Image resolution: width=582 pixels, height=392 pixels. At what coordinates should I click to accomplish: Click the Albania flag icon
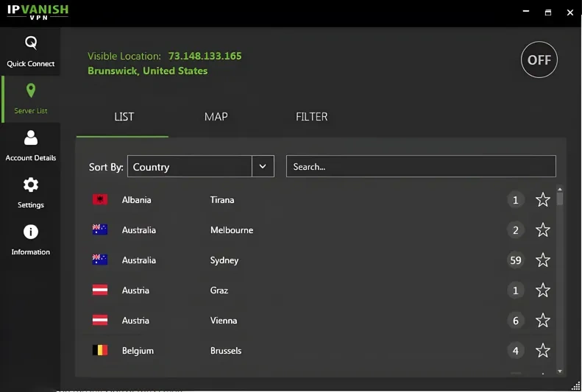pyautogui.click(x=100, y=199)
